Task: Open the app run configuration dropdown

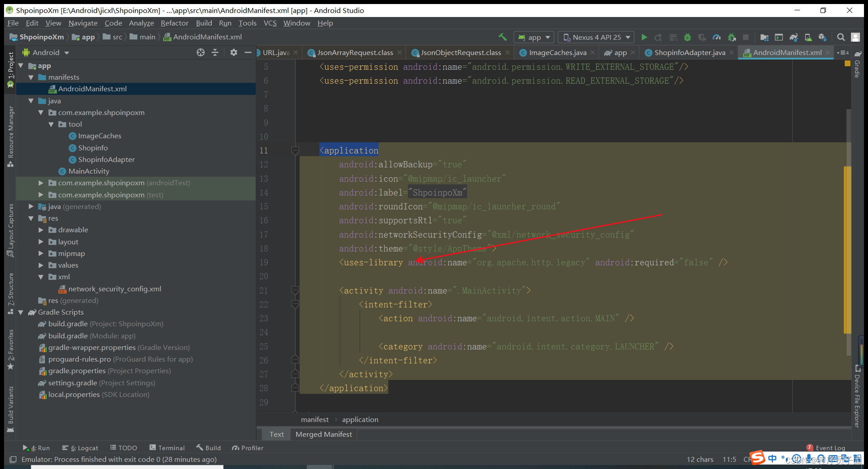Action: click(534, 37)
